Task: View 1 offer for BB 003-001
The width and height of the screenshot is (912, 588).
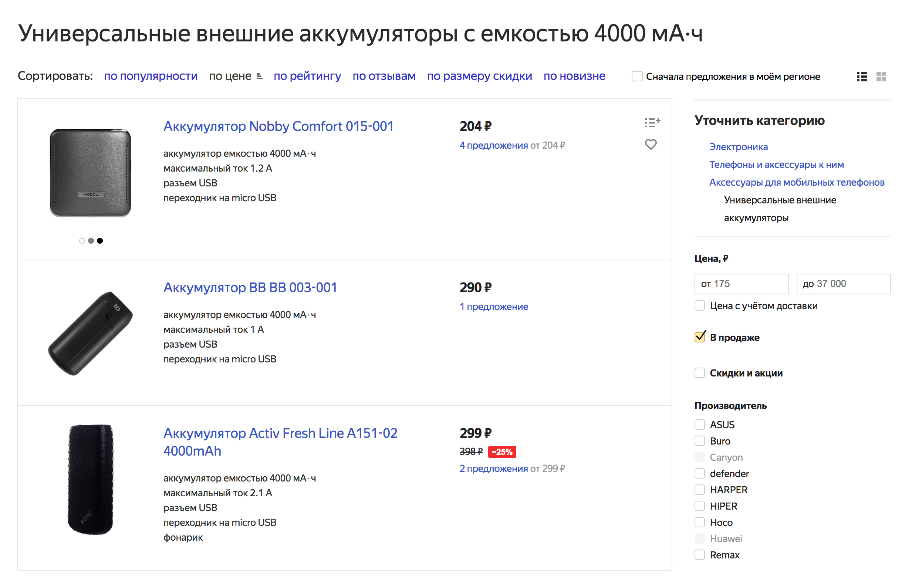Action: [x=493, y=306]
